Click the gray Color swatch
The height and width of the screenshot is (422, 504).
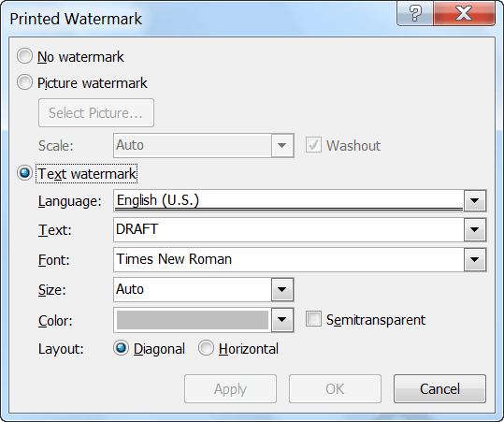point(193,320)
